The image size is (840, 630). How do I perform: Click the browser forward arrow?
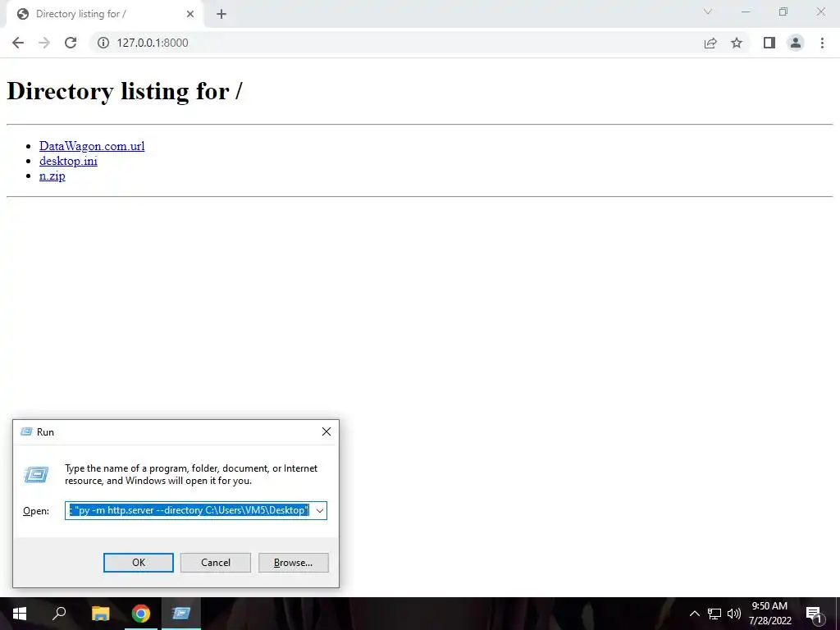click(44, 43)
